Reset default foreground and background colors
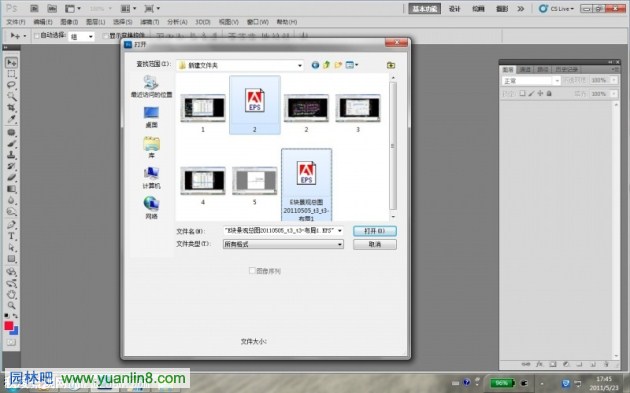The width and height of the screenshot is (630, 393). 7,316
